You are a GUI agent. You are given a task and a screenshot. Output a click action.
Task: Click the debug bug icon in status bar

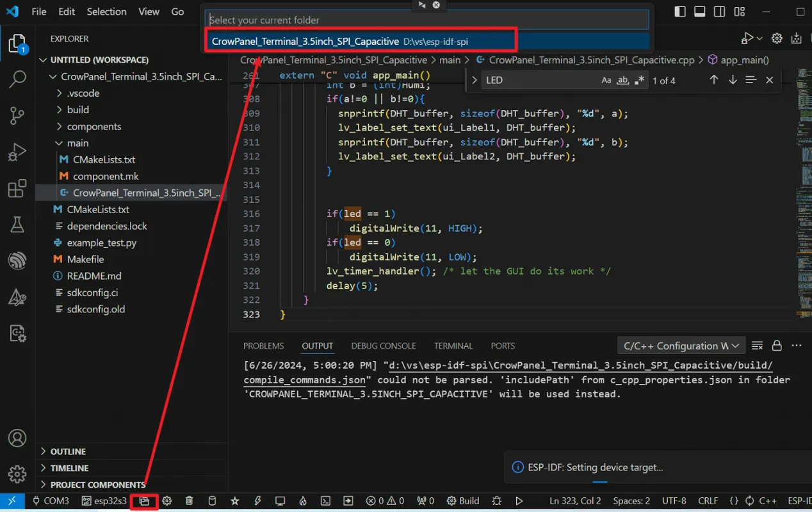(x=496, y=501)
